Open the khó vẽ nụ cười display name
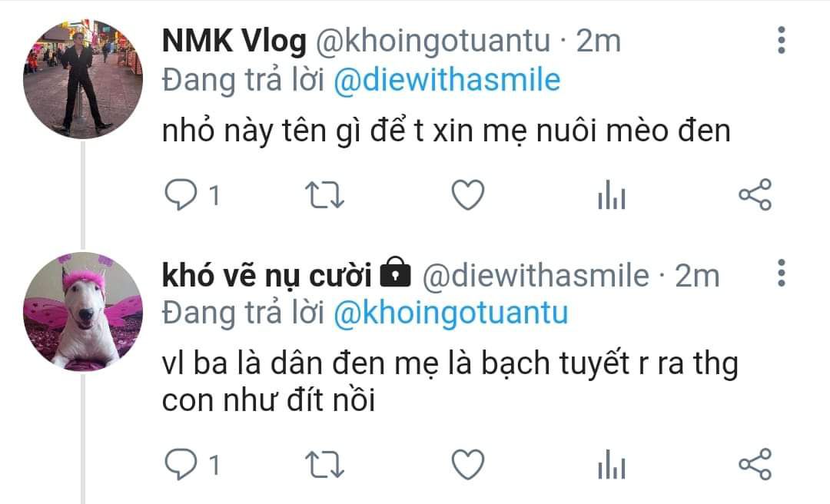Viewport: 830px width, 504px height. pos(267,275)
